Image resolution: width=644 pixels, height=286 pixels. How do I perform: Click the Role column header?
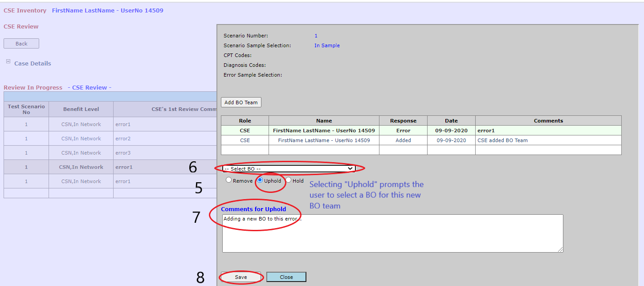(245, 121)
